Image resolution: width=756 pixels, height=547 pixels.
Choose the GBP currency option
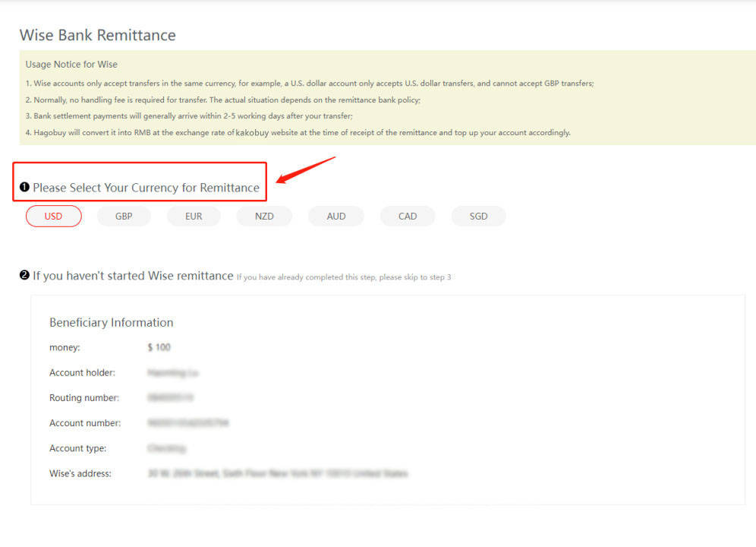(124, 217)
